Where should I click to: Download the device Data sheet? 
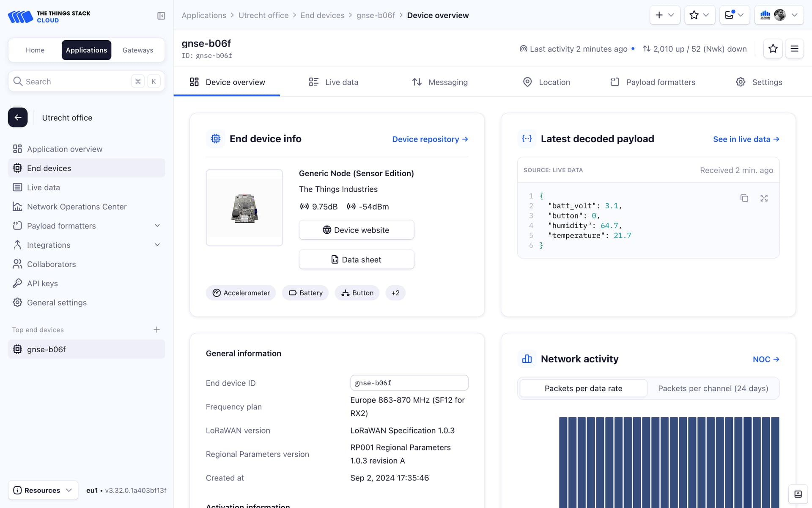(x=356, y=259)
